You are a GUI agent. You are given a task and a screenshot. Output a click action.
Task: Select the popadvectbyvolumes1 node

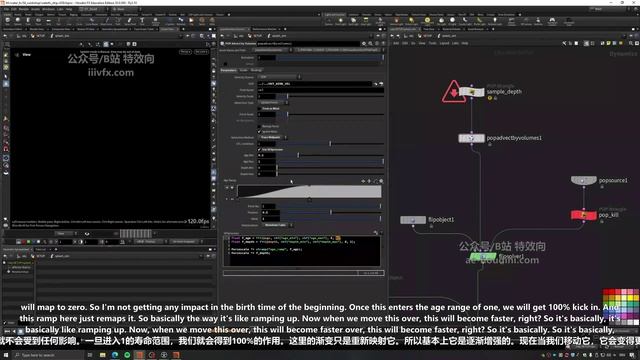point(471,138)
